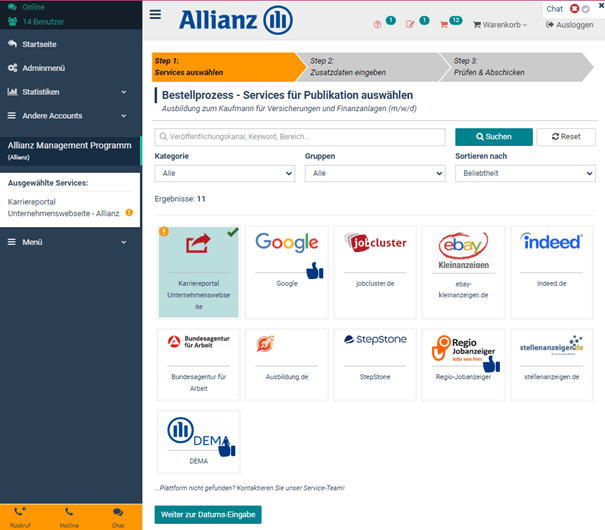Click the share arrow icon on Karriereportal tile
Screen dimensions: 605x530
tap(198, 243)
